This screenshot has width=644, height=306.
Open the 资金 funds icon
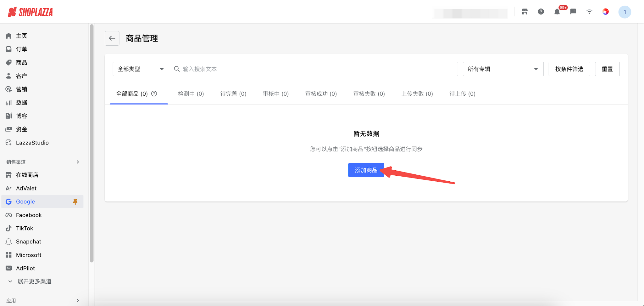tap(9, 129)
